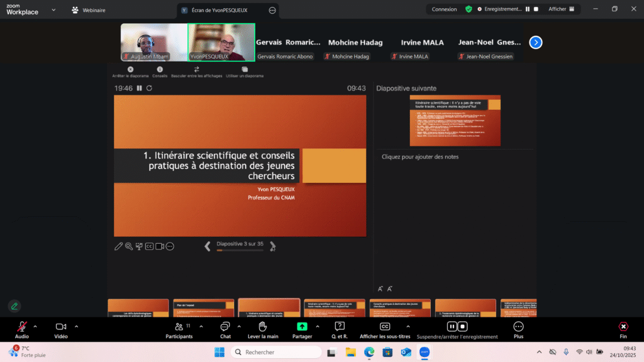The width and height of the screenshot is (644, 362).
Task: Click the next slide preview thumbnail
Action: click(455, 120)
